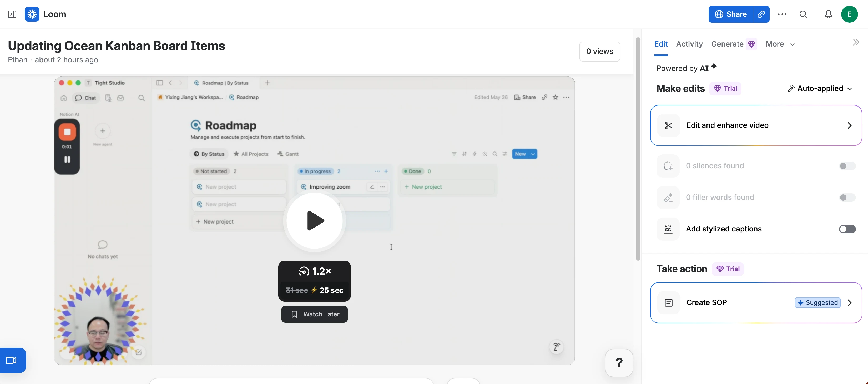Screen dimensions: 868x384
Task: Toggle remove filler words switch
Action: click(x=847, y=197)
